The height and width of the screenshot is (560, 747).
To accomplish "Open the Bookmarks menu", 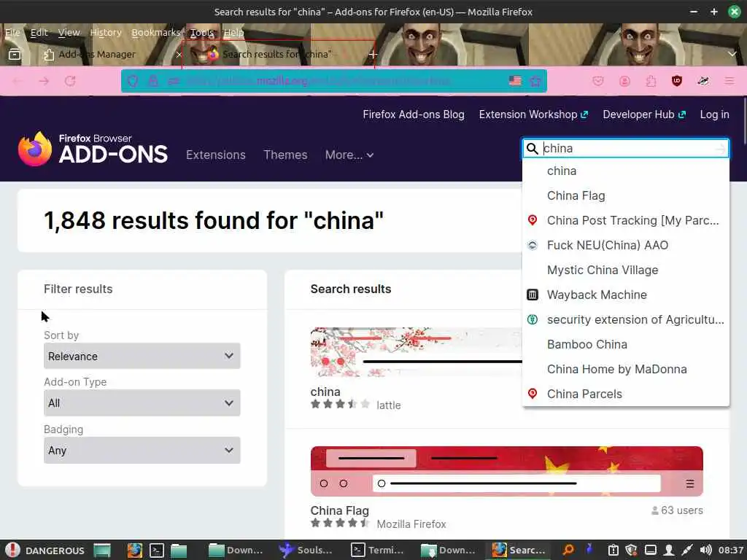I will (156, 32).
